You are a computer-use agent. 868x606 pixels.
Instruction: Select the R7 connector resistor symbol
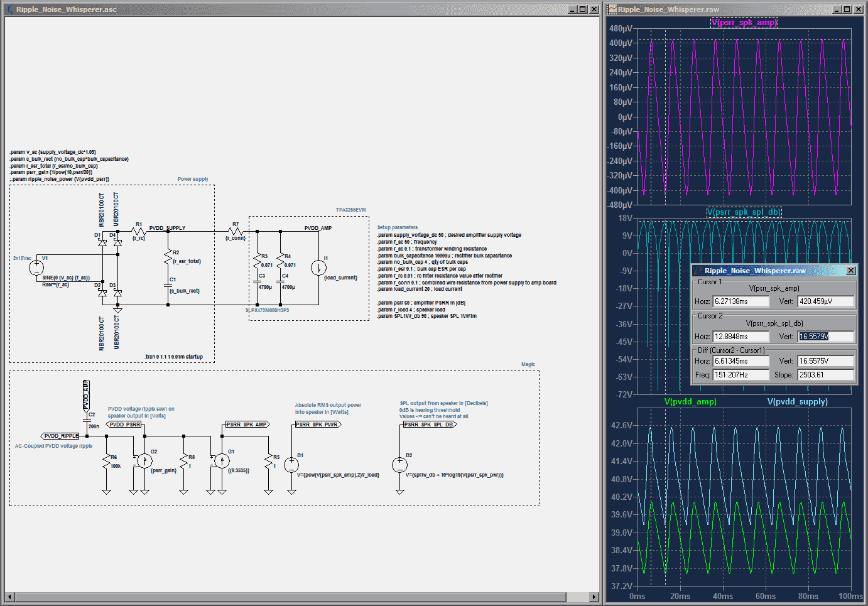236,232
